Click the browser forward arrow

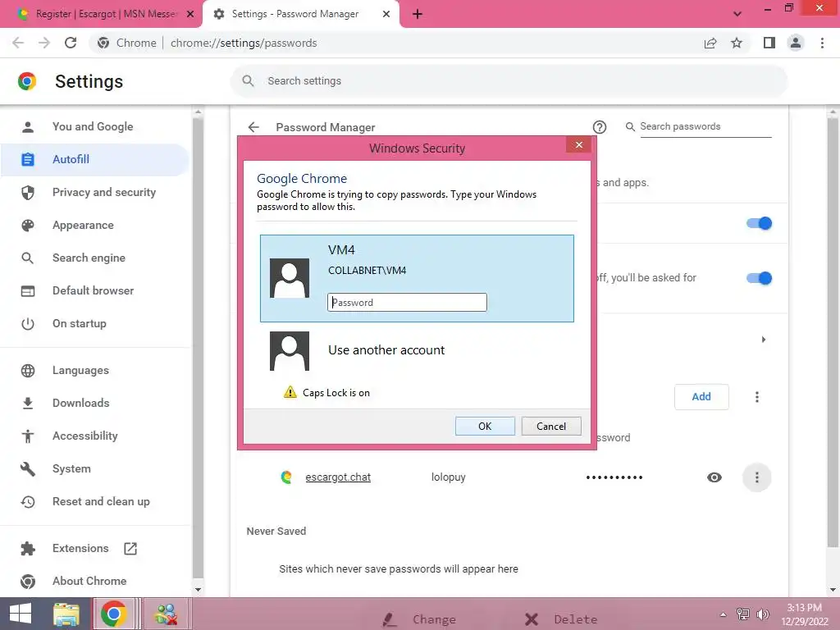(44, 43)
